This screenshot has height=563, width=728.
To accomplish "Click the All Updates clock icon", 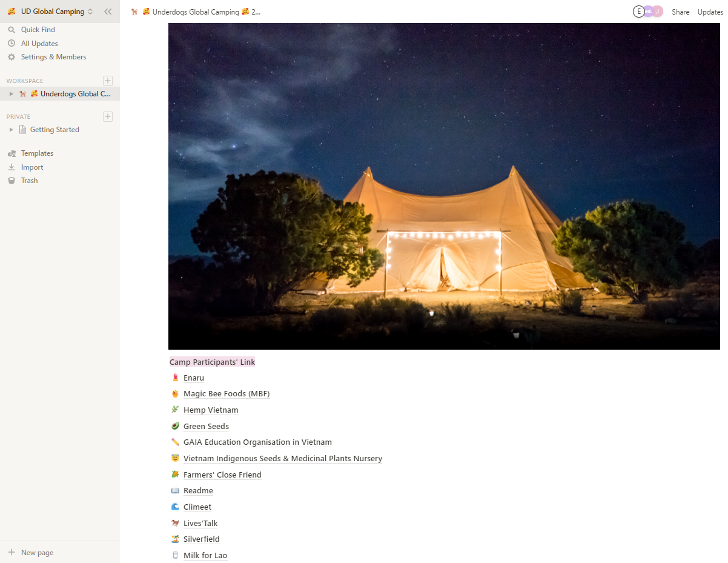I will coord(12,44).
